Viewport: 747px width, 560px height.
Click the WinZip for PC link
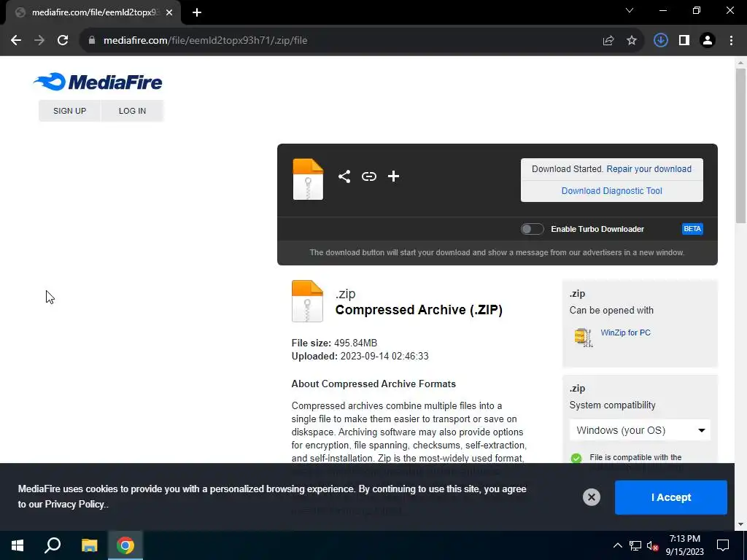pyautogui.click(x=625, y=332)
